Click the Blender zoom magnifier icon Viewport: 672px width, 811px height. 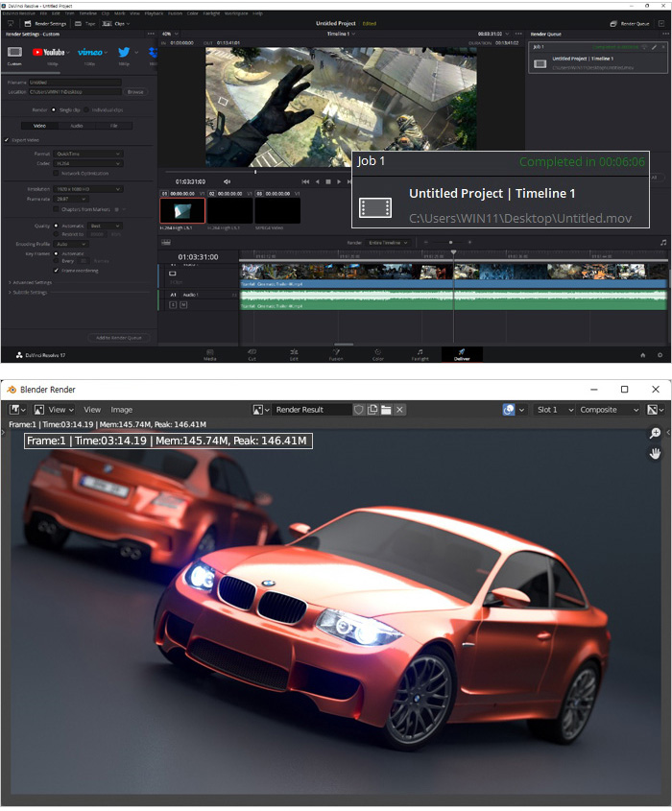tap(656, 434)
